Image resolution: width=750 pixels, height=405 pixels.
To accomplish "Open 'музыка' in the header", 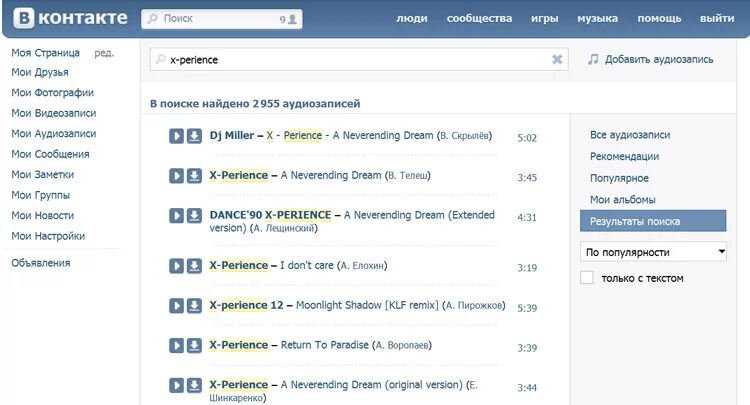I will tap(597, 19).
